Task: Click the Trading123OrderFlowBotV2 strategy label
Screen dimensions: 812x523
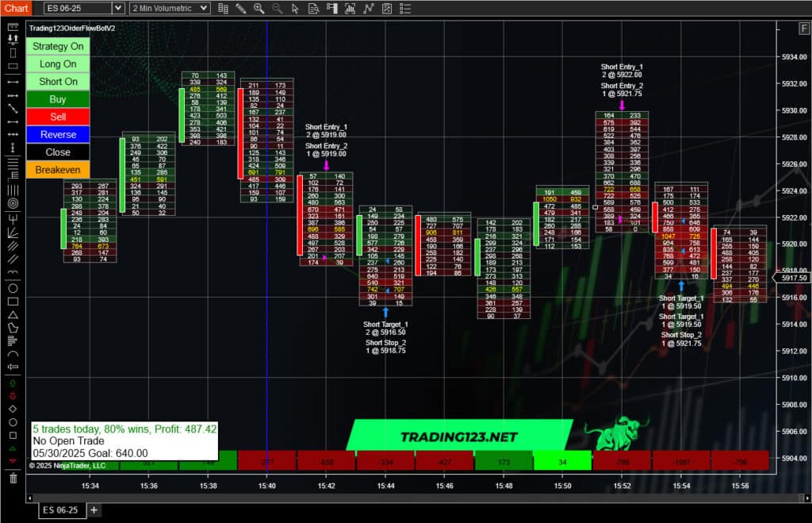Action: (x=72, y=28)
